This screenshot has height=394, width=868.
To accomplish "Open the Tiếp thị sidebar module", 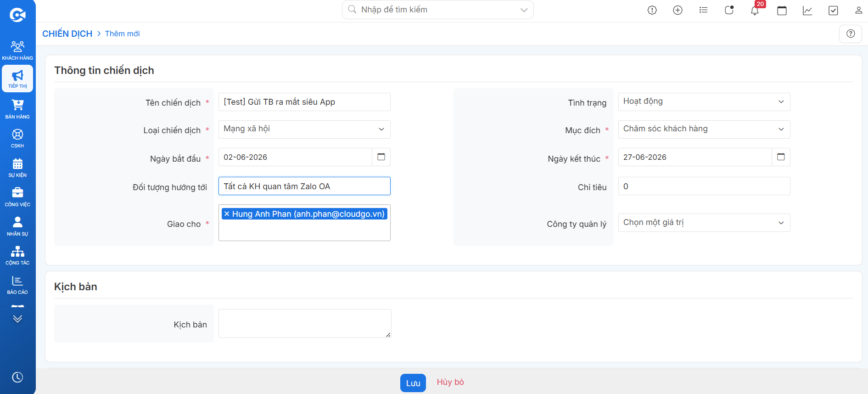I will pyautogui.click(x=17, y=79).
